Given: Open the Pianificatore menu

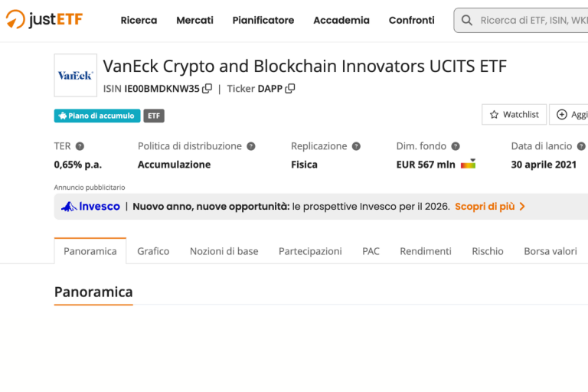Looking at the screenshot, I should tap(263, 21).
